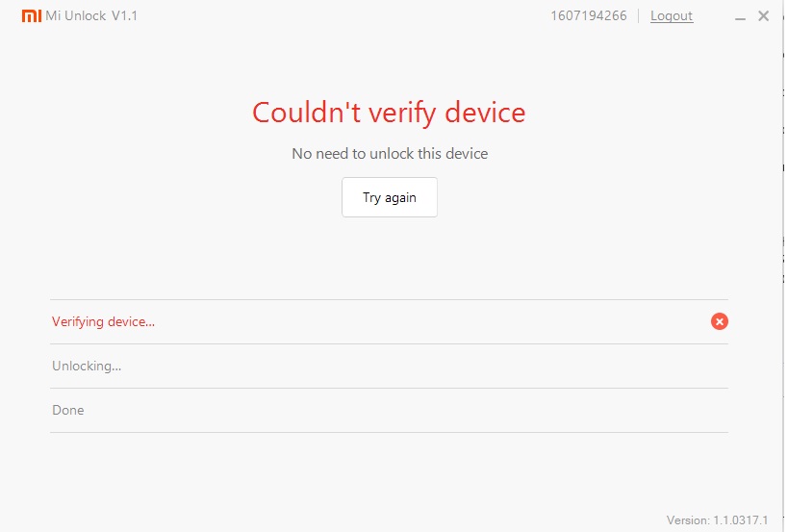Click the Version 1.1.0317.1 footer text
Screen dimensions: 788x532
(717, 520)
